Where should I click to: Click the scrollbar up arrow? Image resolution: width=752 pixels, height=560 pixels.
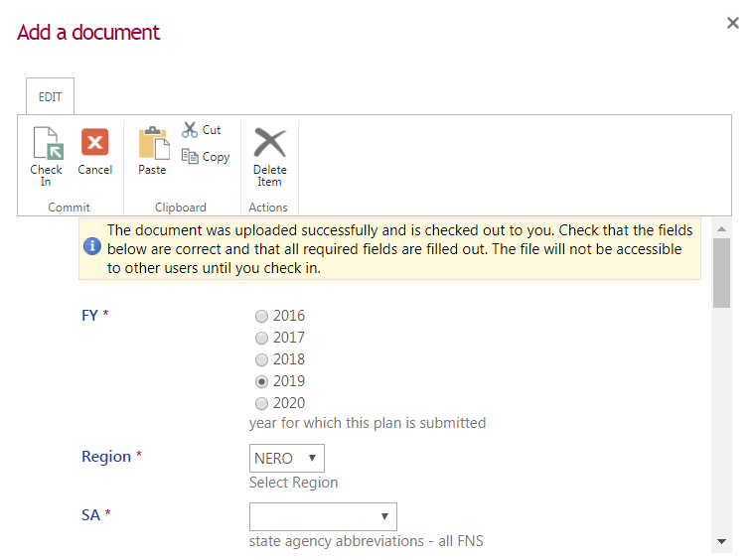(x=722, y=228)
